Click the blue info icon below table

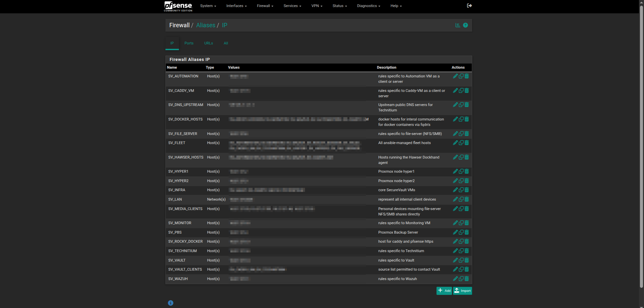point(171,303)
